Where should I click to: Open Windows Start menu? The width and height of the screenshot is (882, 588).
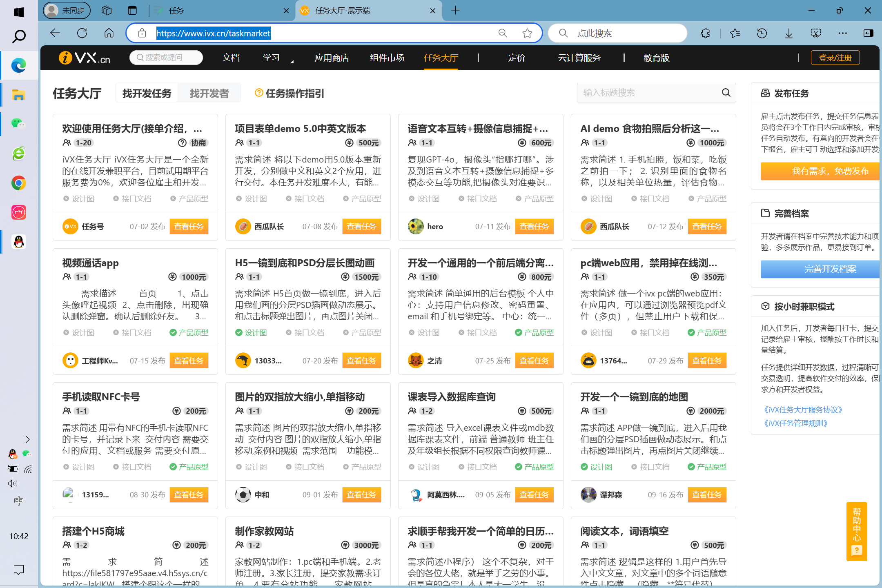click(x=18, y=12)
